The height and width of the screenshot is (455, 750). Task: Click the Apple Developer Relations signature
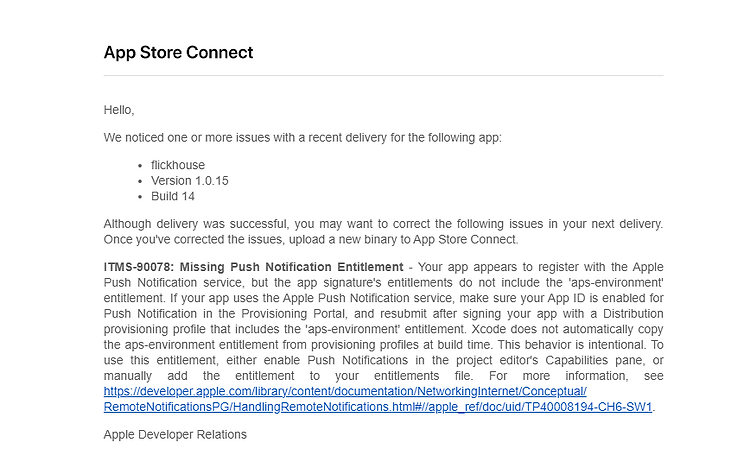[x=175, y=434]
